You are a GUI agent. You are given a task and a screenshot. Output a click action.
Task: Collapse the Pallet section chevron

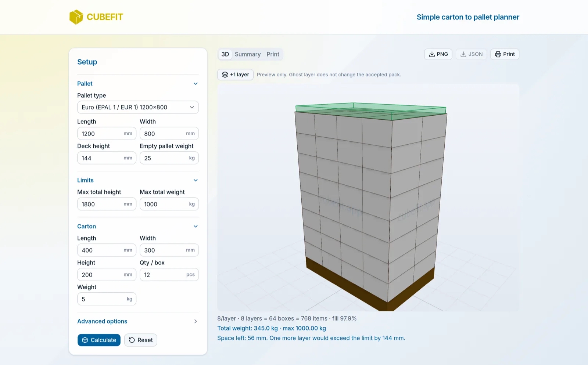coord(196,84)
